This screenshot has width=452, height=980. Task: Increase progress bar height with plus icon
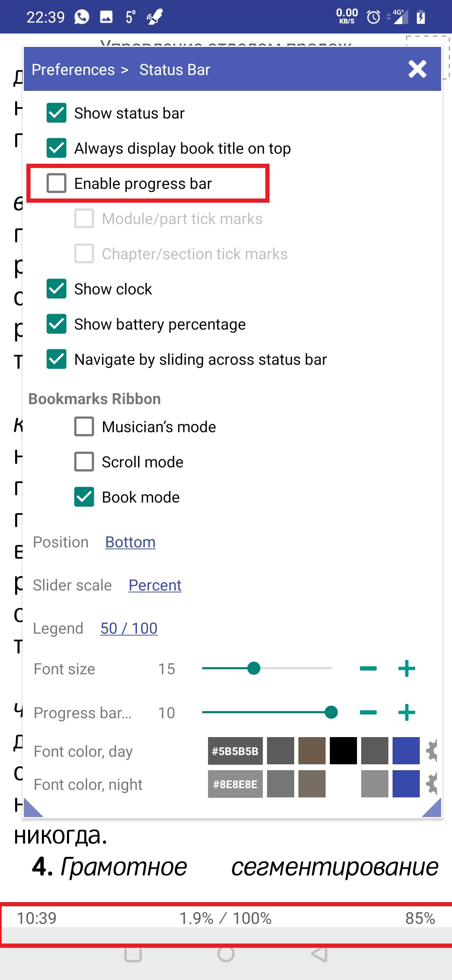406,712
